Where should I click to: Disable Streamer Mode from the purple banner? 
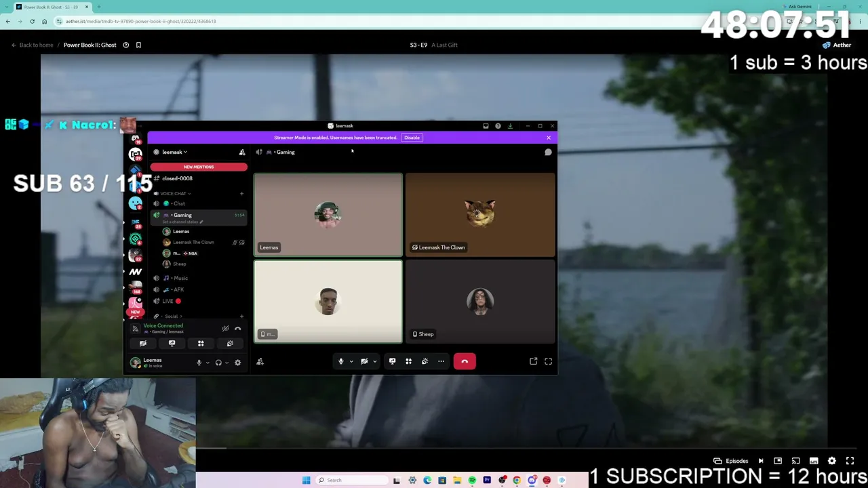pos(412,138)
